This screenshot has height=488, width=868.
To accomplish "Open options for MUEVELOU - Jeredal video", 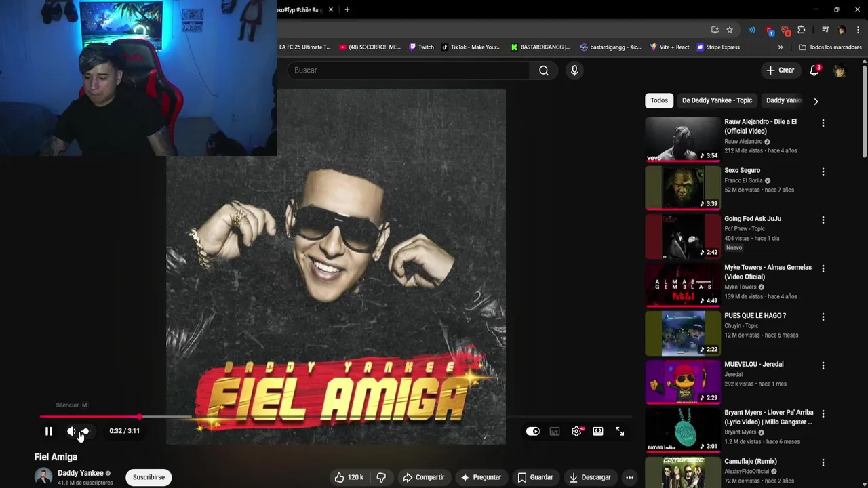I will [x=823, y=366].
